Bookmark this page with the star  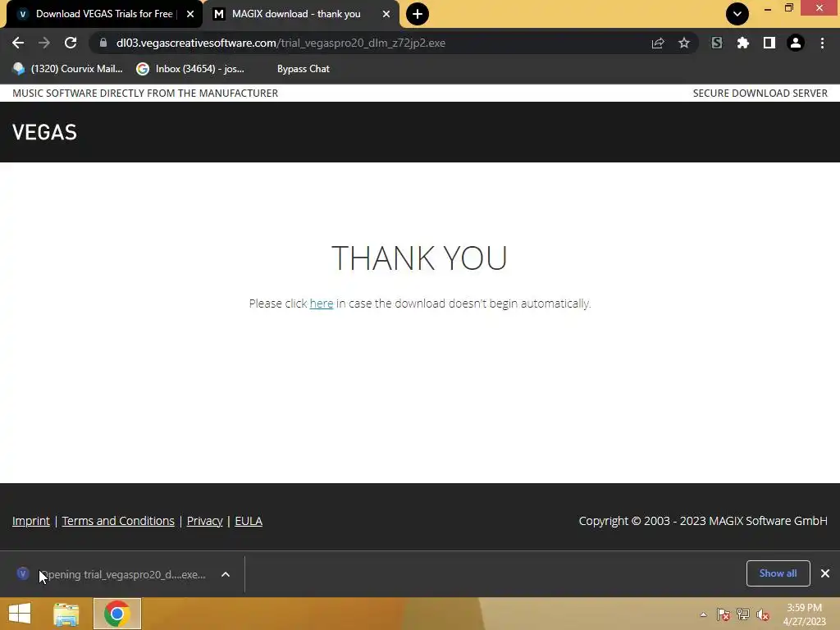pyautogui.click(x=684, y=43)
